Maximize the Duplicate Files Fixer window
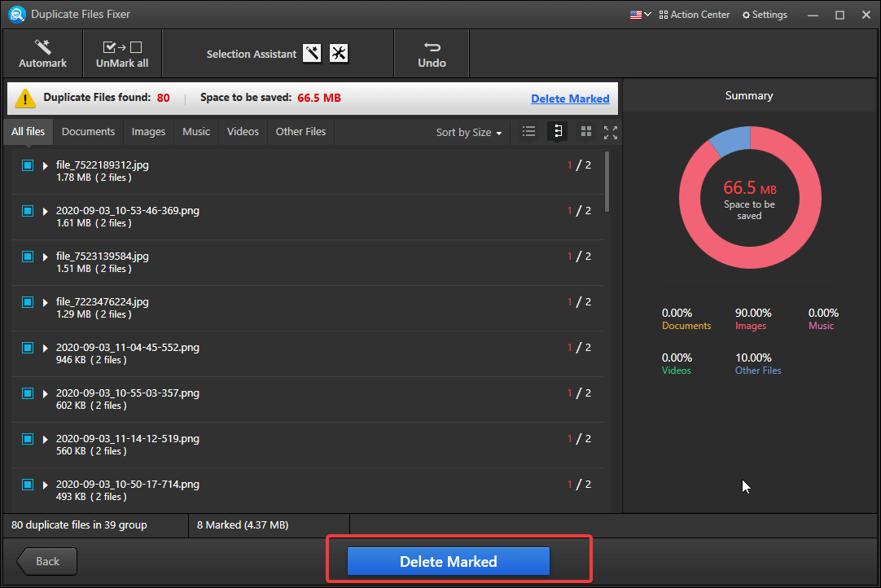 (840, 15)
